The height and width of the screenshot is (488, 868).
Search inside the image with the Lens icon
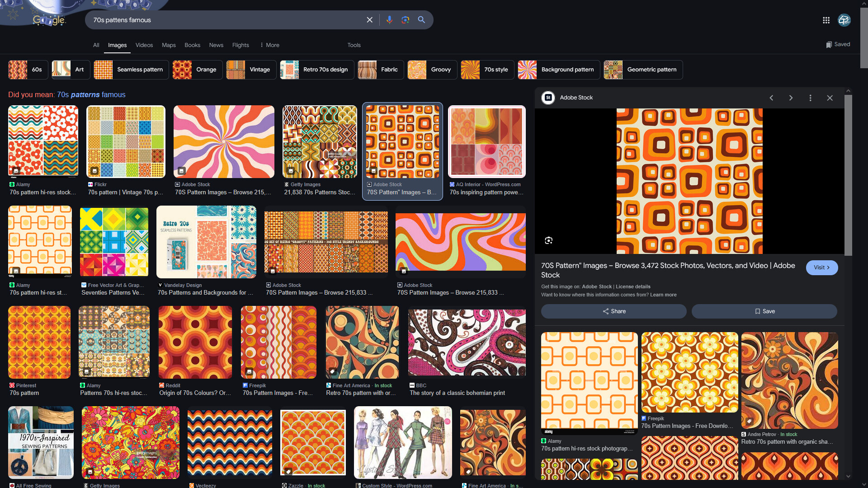click(548, 240)
